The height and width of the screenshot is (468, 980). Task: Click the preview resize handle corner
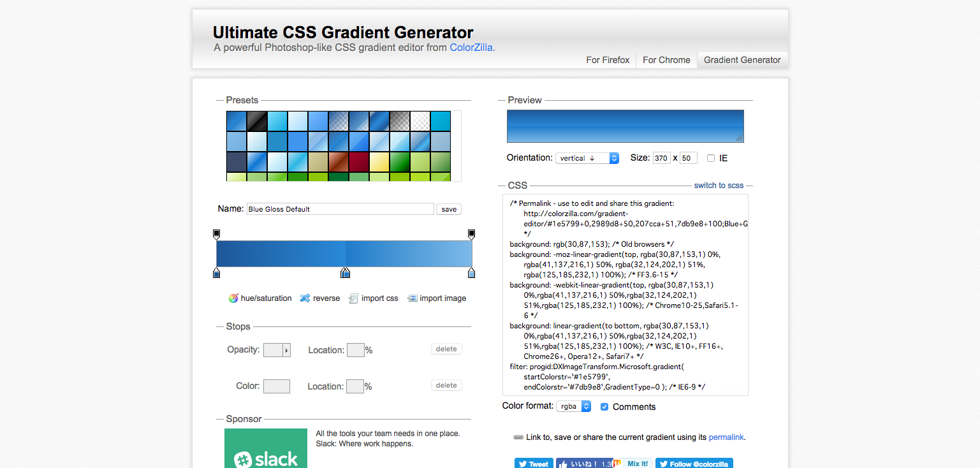(739, 138)
